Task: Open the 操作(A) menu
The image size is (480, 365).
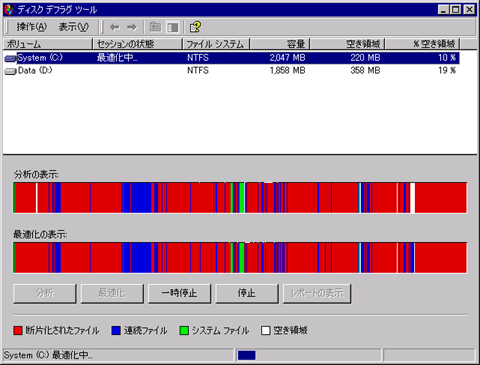Action: click(x=32, y=27)
